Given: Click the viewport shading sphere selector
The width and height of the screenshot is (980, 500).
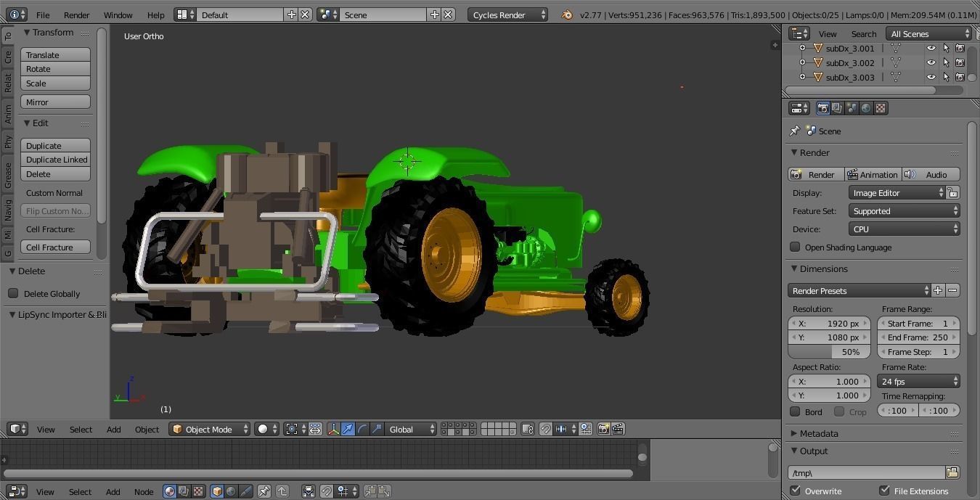Looking at the screenshot, I should coord(266,429).
